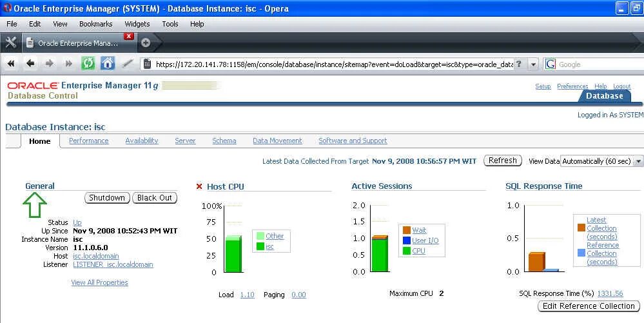Click the Version value 11.1.0.6.0
644x323 pixels.
pos(90,248)
